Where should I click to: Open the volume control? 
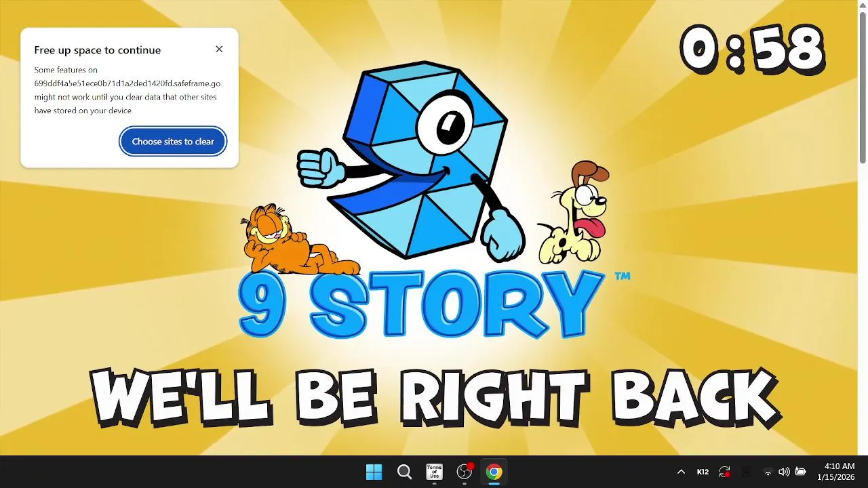coord(784,472)
